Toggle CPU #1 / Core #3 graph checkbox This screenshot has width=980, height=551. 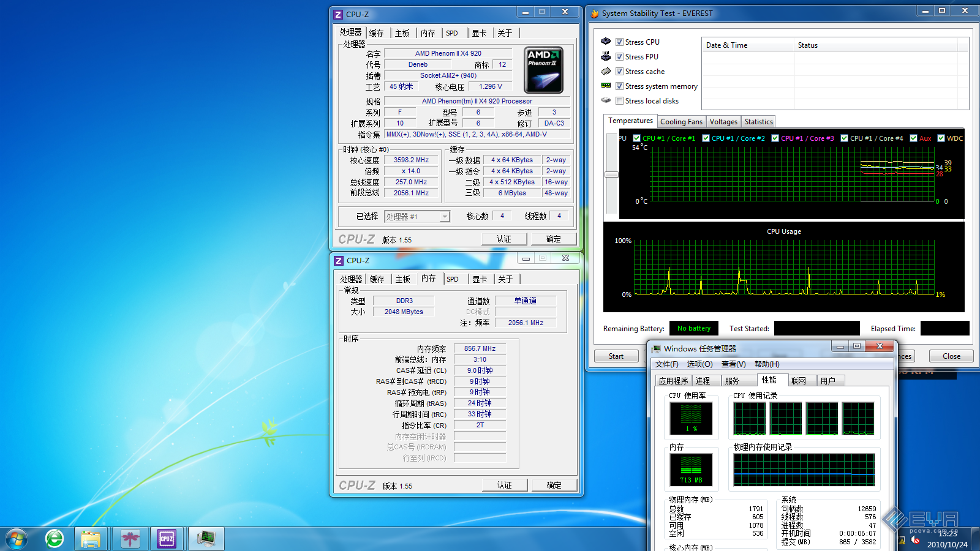tap(775, 138)
